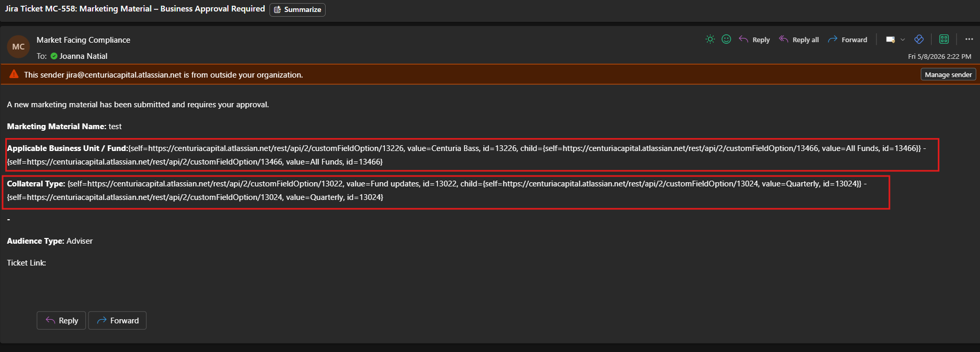Click the 'A new marketing material has been submitted' sentence
980x352 pixels.
(138, 105)
